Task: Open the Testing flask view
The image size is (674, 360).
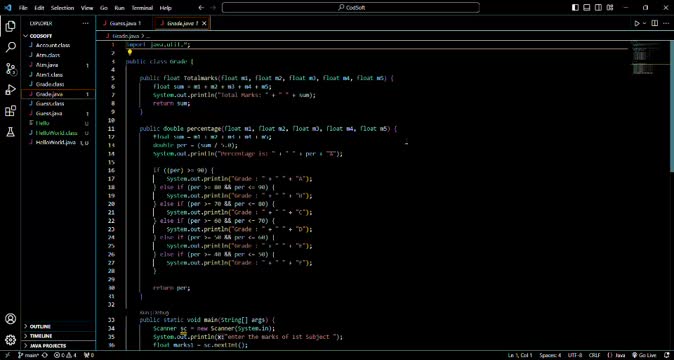Action: pos(10,132)
